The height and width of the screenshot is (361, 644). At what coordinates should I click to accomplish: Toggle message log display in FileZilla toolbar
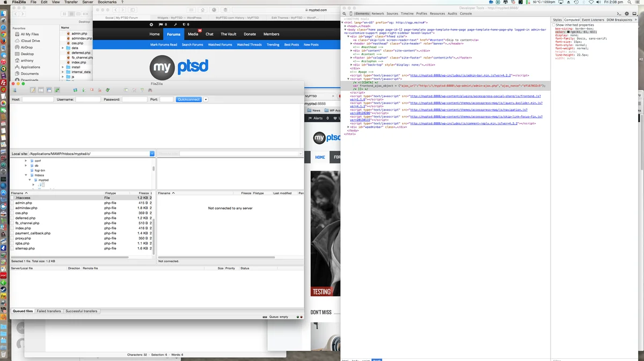pos(33,90)
